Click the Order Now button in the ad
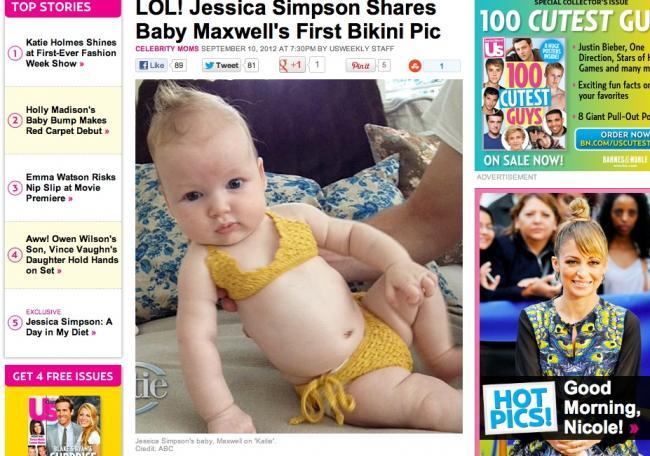 point(613,139)
